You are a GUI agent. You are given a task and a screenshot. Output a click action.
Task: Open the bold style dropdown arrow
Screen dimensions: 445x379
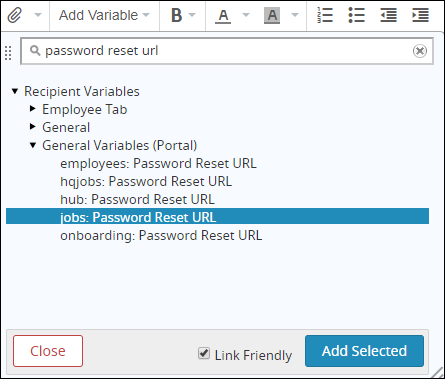(x=192, y=15)
